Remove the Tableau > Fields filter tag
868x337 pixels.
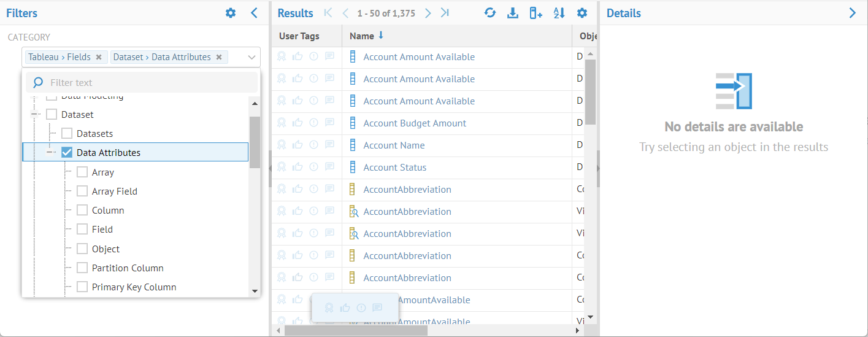click(x=99, y=57)
